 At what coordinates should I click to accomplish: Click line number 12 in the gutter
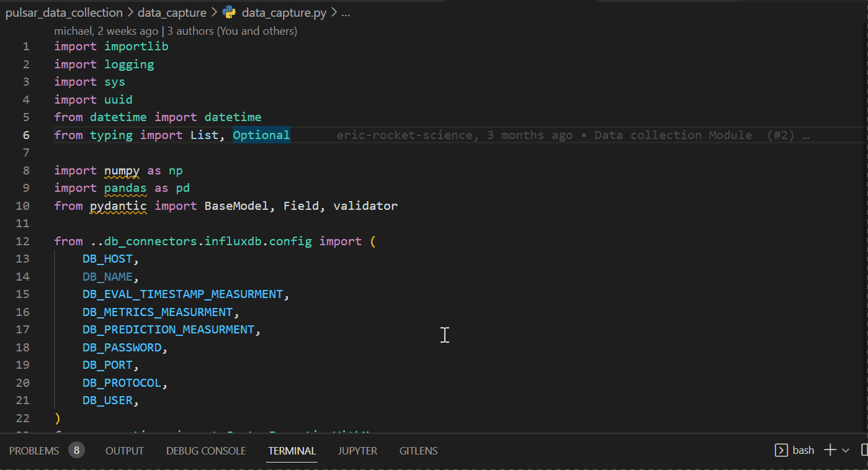point(23,241)
